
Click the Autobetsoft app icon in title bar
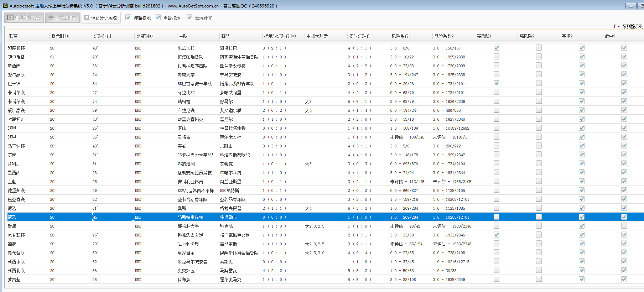[5, 6]
